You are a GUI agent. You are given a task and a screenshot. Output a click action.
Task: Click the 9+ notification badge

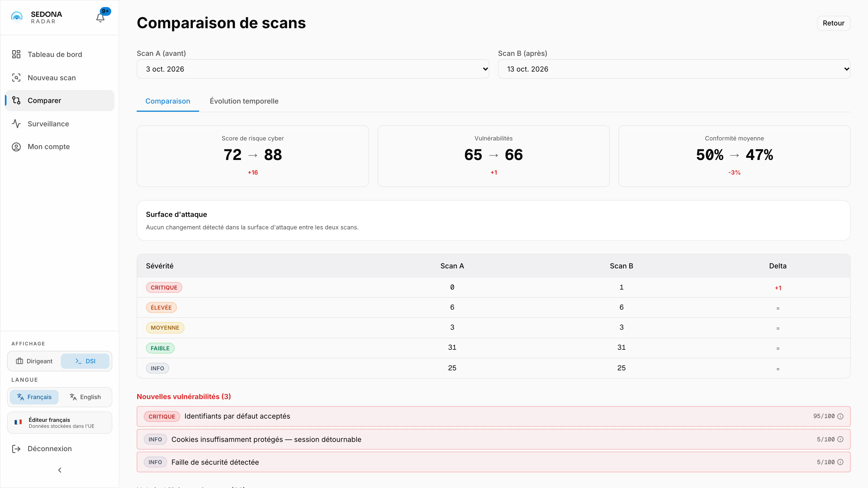click(106, 11)
